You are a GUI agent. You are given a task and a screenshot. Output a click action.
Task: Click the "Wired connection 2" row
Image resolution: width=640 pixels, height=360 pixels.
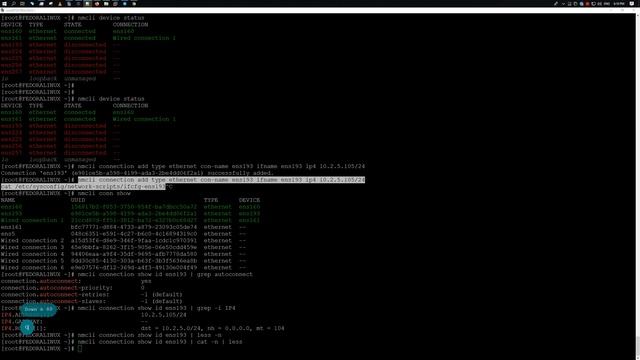coord(123,241)
